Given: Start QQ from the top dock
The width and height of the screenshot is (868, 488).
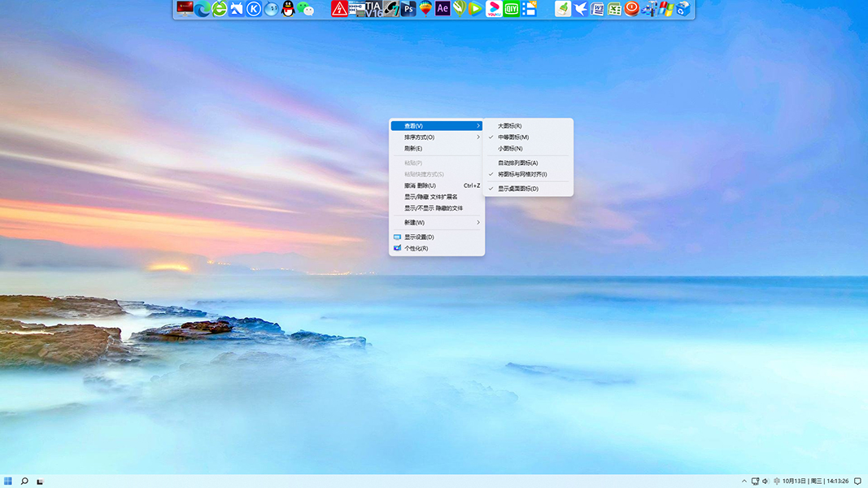Looking at the screenshot, I should 290,9.
